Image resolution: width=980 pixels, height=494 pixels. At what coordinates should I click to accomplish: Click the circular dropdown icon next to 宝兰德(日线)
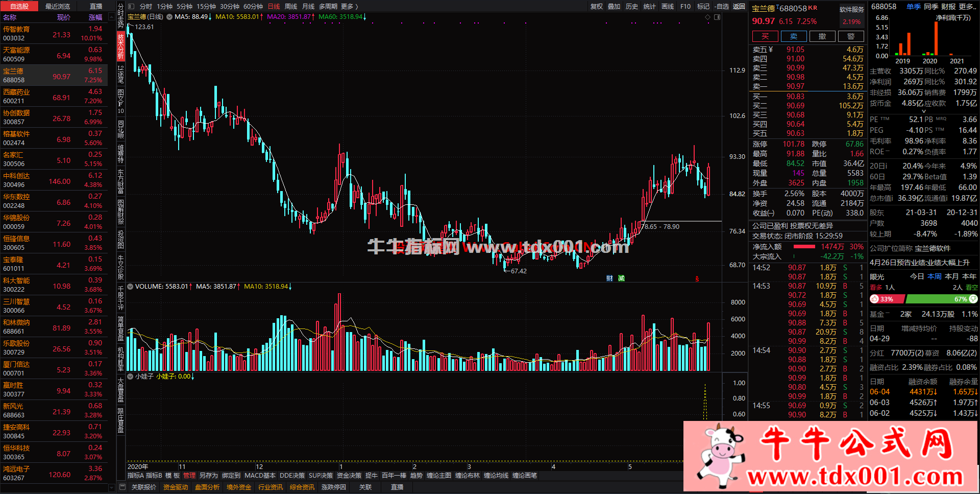(x=169, y=17)
